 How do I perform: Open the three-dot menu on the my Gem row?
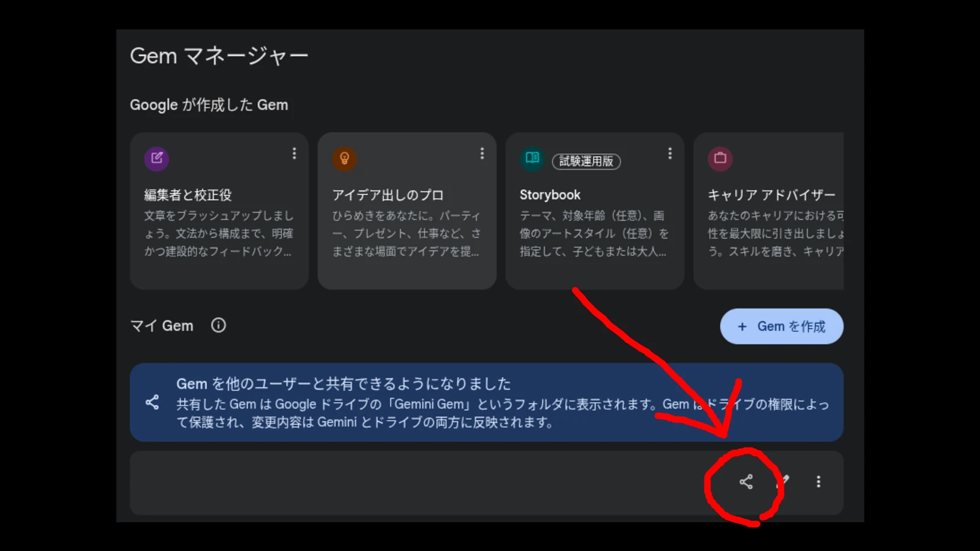tap(818, 482)
